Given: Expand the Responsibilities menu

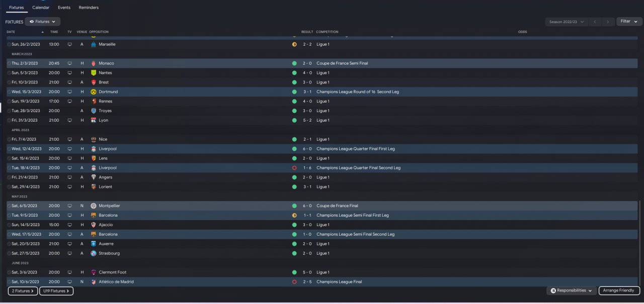Looking at the screenshot, I should tap(572, 290).
